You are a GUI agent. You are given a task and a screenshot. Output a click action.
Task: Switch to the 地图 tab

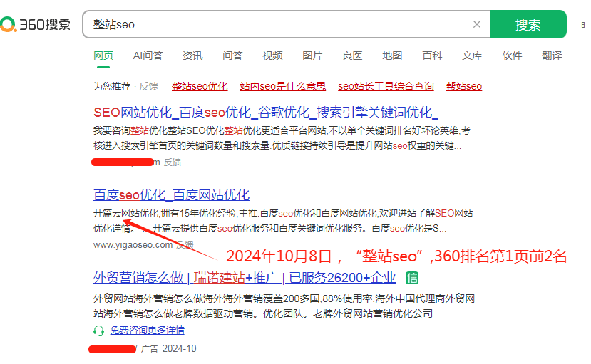(x=392, y=56)
